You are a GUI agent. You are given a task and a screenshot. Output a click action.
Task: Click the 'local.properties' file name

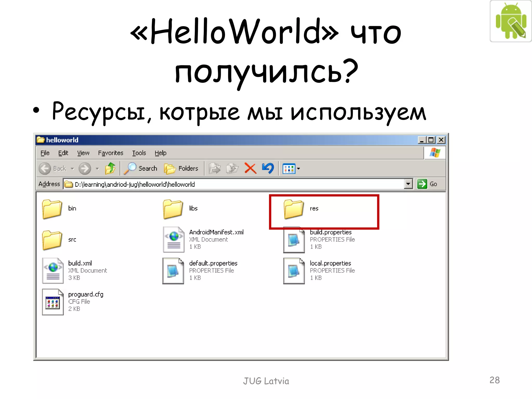coord(330,263)
